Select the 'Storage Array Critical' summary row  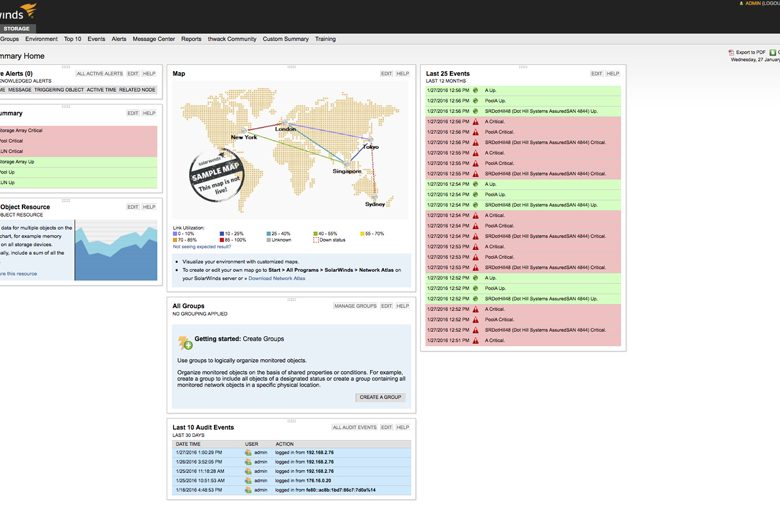[78, 130]
